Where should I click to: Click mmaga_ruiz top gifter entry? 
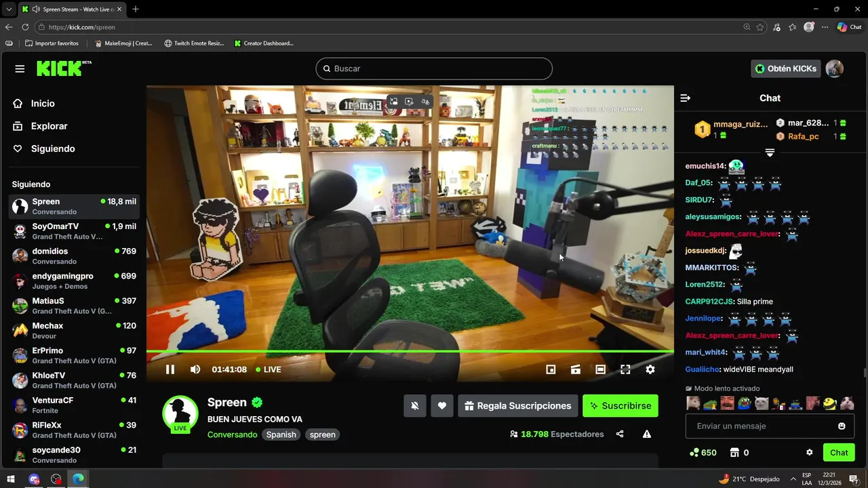(732, 129)
